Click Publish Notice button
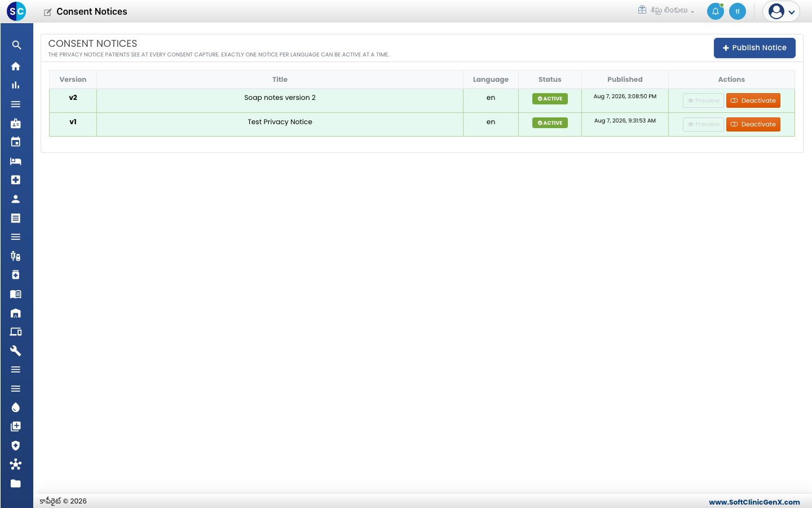Screen dimensions: 812x508 [754, 48]
